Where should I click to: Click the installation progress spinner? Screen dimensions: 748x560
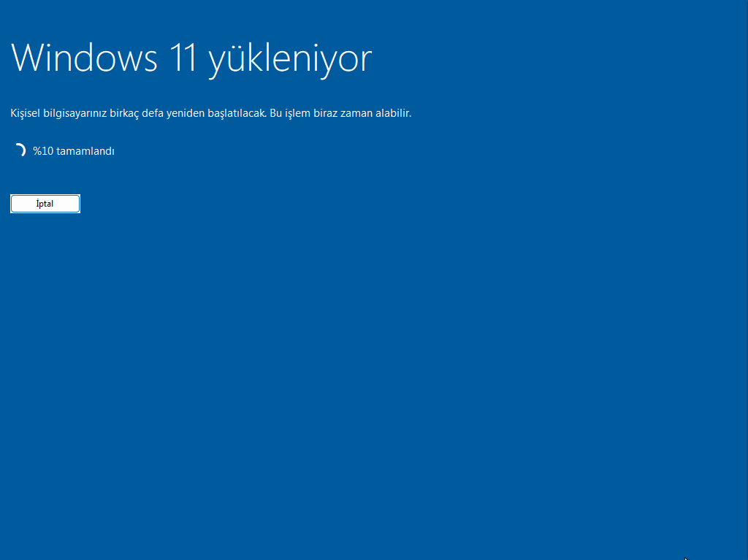tap(20, 150)
